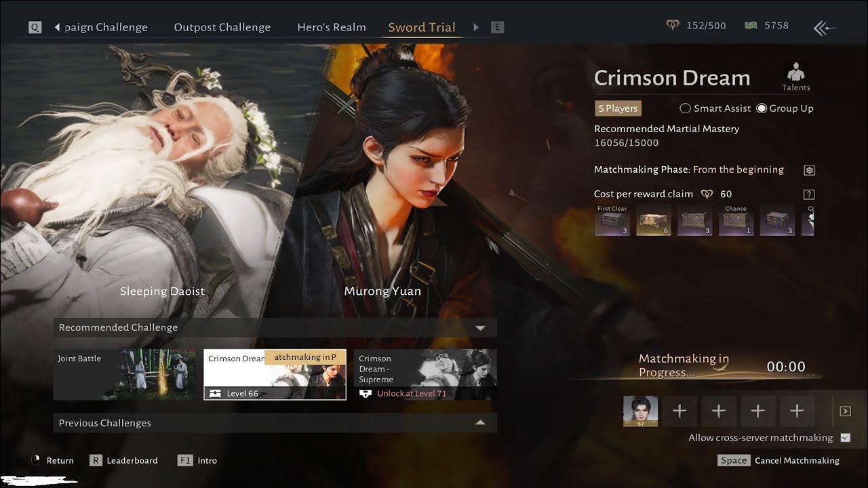Click the currency icon next to 5758
This screenshot has width=868, height=488.
pos(750,26)
